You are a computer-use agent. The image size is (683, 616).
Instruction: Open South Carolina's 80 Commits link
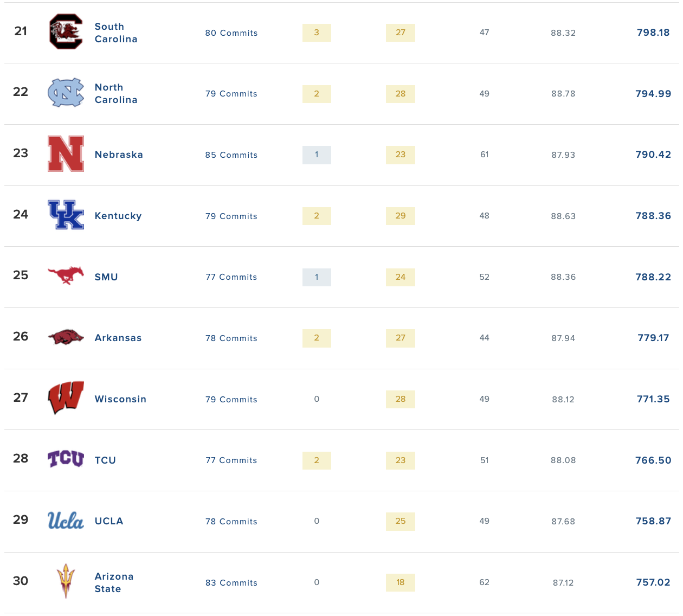tap(231, 33)
